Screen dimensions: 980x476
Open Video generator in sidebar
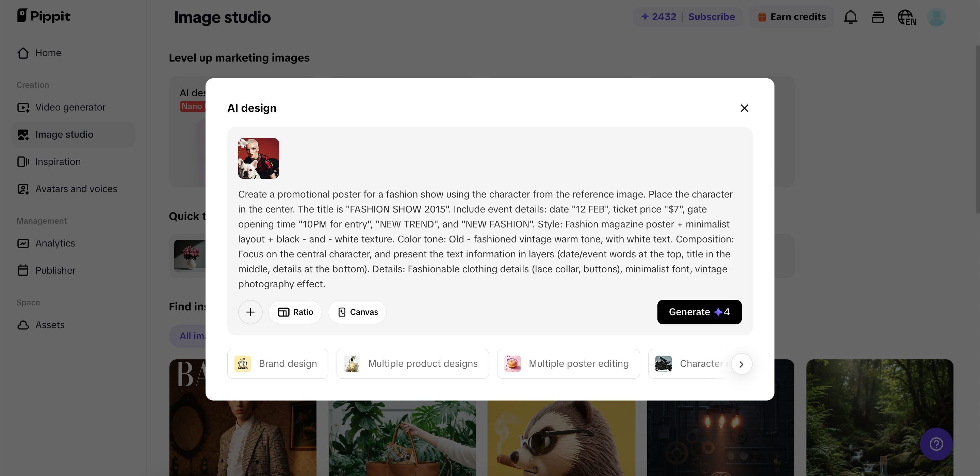click(x=70, y=107)
